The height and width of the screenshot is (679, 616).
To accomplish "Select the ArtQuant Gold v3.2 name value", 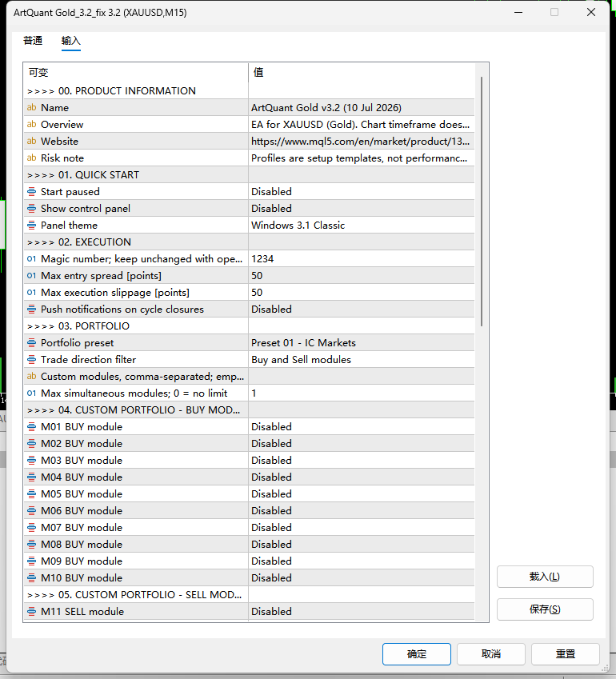I will click(x=362, y=107).
